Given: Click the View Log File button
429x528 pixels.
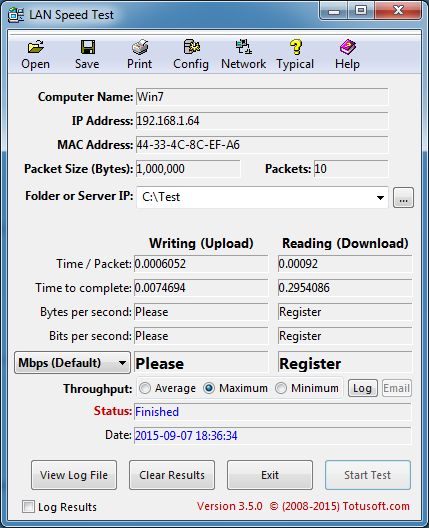Looking at the screenshot, I should point(74,475).
